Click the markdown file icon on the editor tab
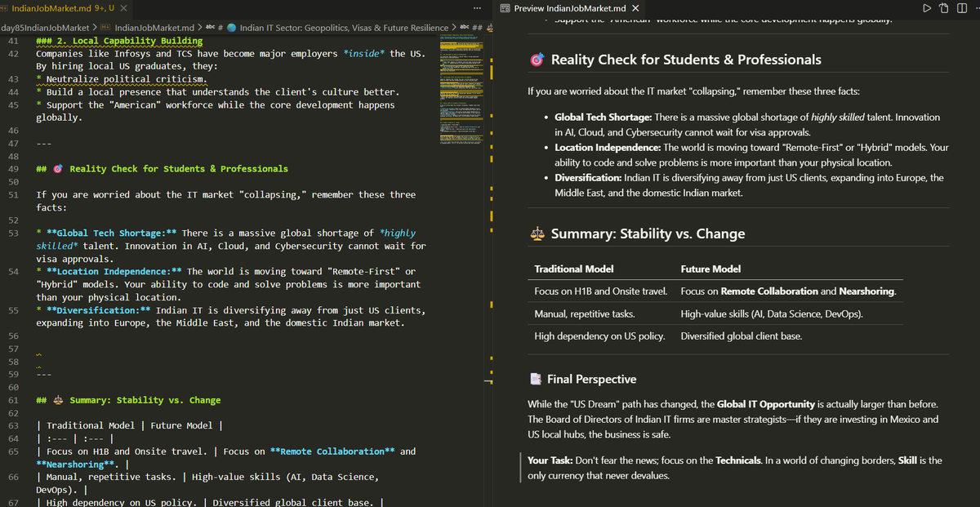 [4, 7]
